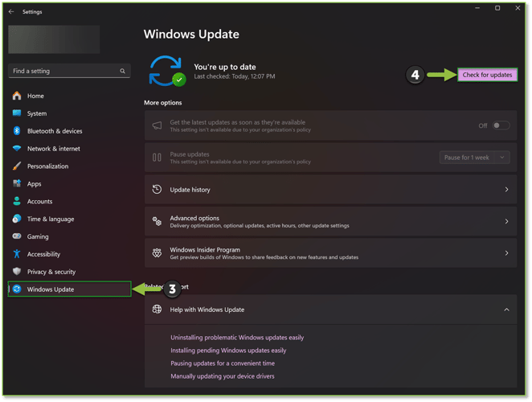Click the You're up to date heading
The image size is (532, 402).
tap(225, 67)
